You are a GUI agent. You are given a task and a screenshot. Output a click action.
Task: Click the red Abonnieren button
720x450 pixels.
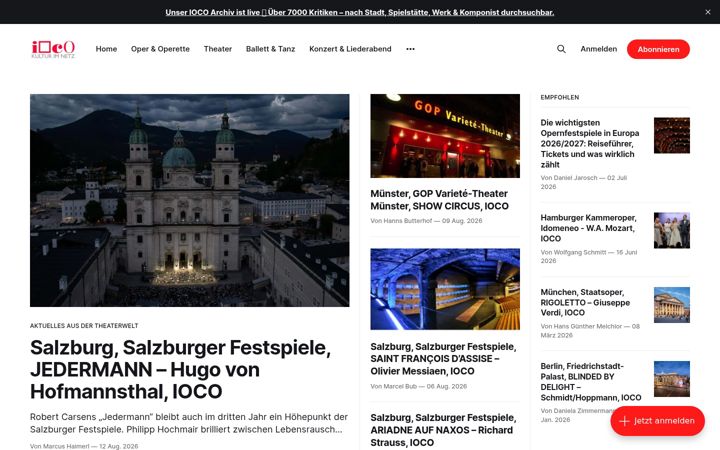point(658,49)
